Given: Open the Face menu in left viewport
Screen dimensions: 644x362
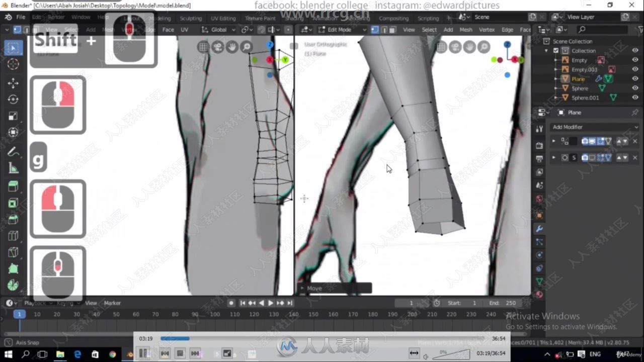Looking at the screenshot, I should 168,30.
